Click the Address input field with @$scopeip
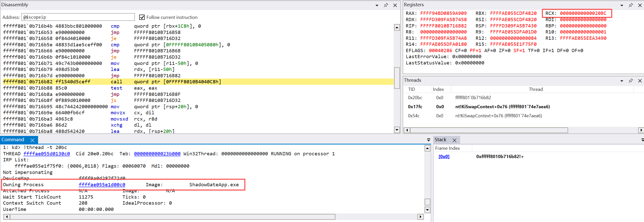Screen dimensions: 644x222 (x=78, y=17)
